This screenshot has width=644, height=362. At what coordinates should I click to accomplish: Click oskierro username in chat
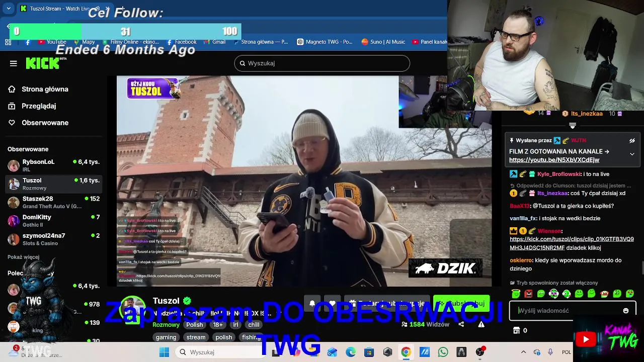(x=521, y=260)
